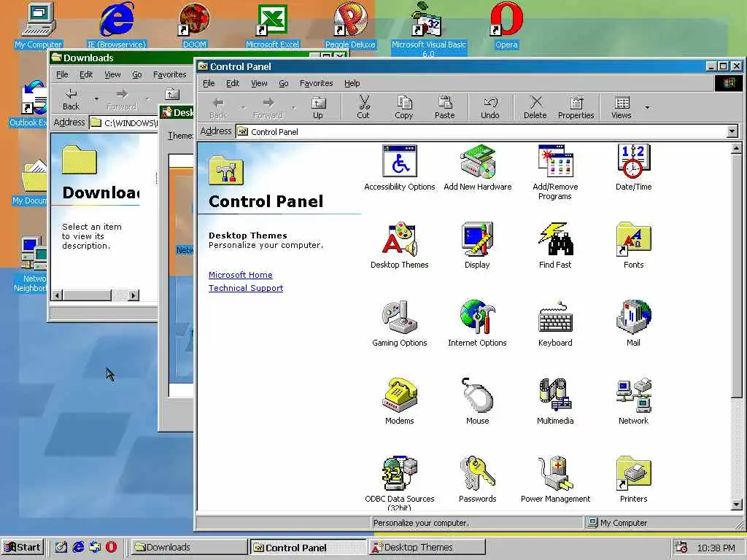Screen dimensions: 747x560
Task: Select the Desktop Themes icon
Action: (x=399, y=246)
